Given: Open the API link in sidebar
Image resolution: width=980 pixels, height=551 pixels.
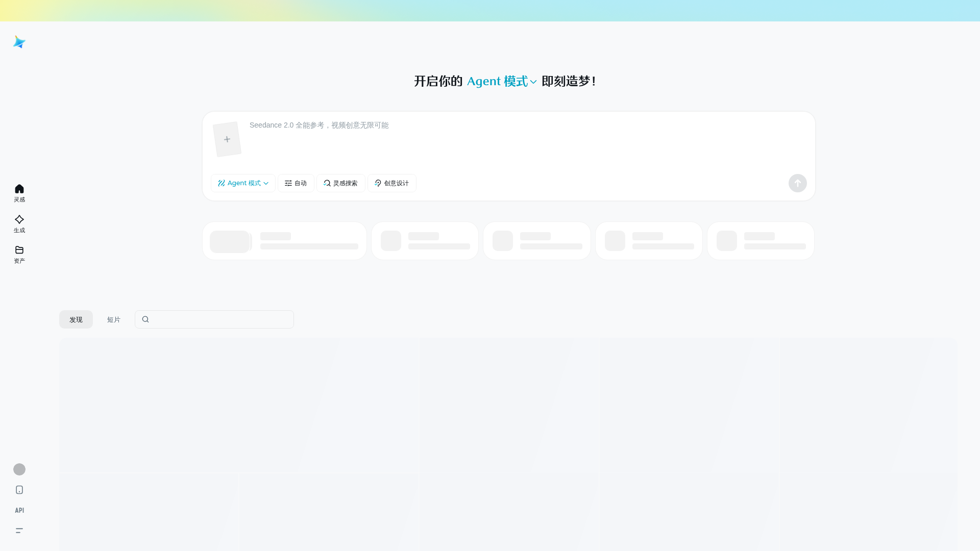Looking at the screenshot, I should coord(19,510).
